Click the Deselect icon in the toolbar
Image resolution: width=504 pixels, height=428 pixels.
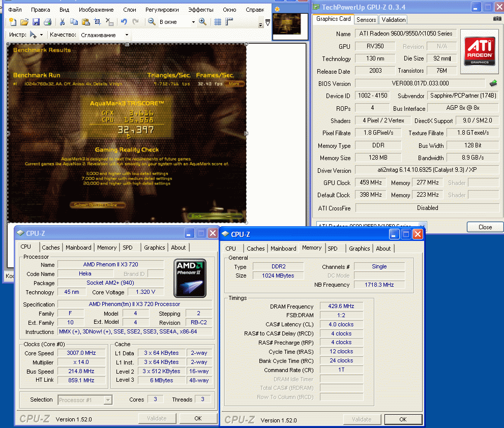click(109, 22)
